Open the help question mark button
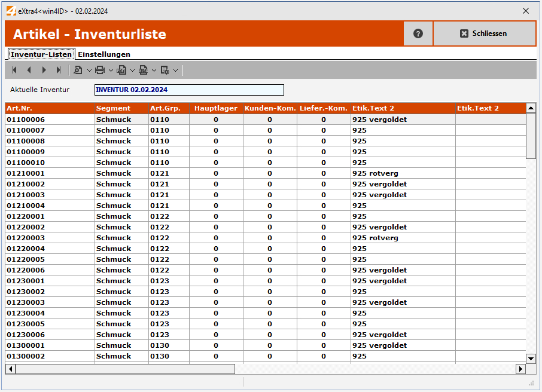This screenshot has height=392, width=542. (417, 33)
